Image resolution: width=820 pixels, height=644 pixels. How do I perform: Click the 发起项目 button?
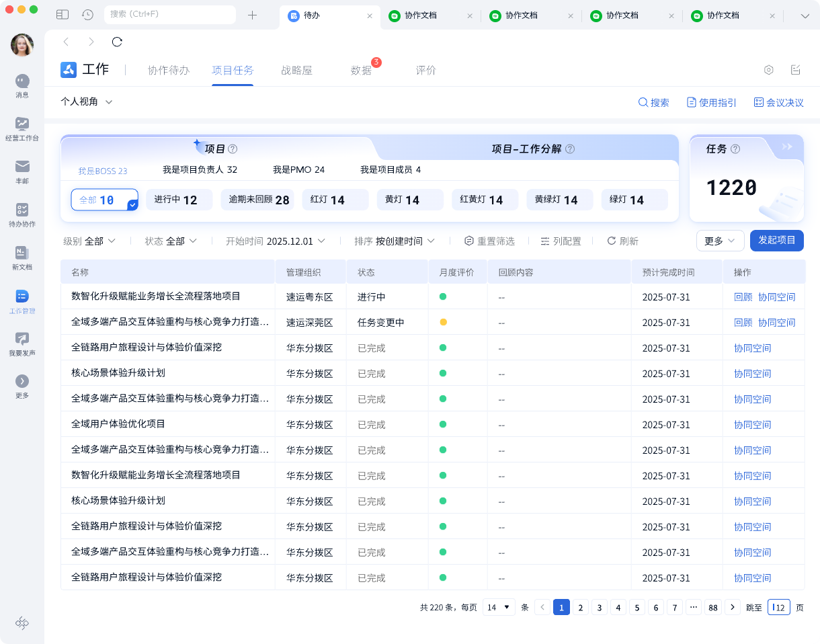click(776, 241)
